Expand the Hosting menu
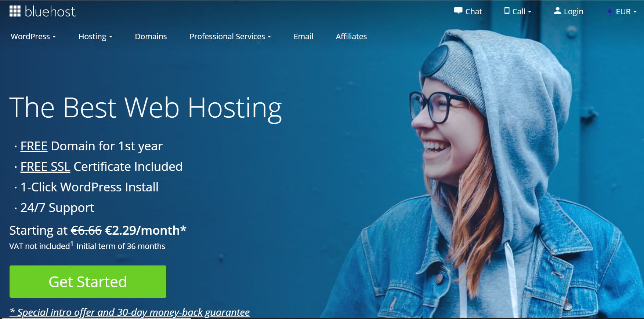644x319 pixels. click(x=95, y=36)
